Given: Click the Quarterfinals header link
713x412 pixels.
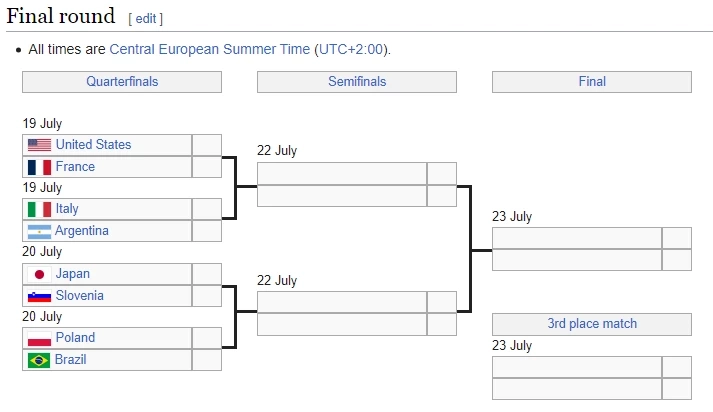Looking at the screenshot, I should coord(122,82).
